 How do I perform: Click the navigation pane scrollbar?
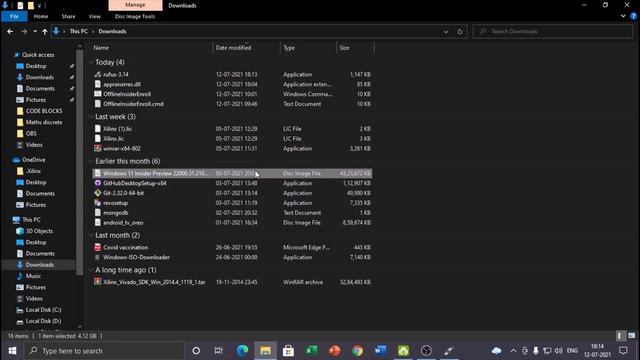(80, 162)
